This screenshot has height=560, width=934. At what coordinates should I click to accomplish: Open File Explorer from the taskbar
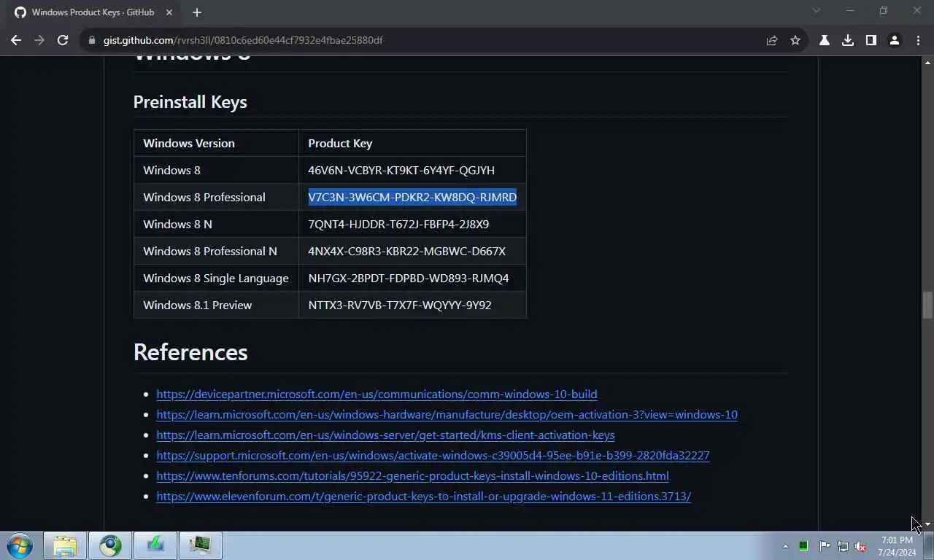[65, 545]
